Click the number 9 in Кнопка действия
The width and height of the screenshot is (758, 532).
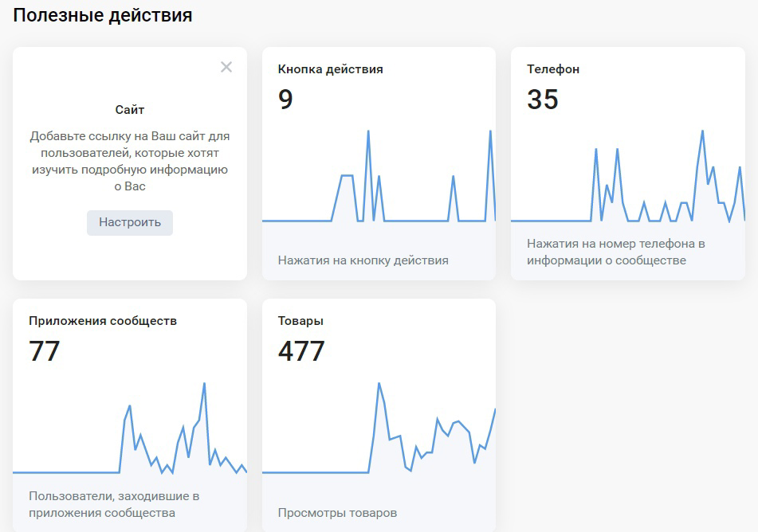pyautogui.click(x=285, y=99)
